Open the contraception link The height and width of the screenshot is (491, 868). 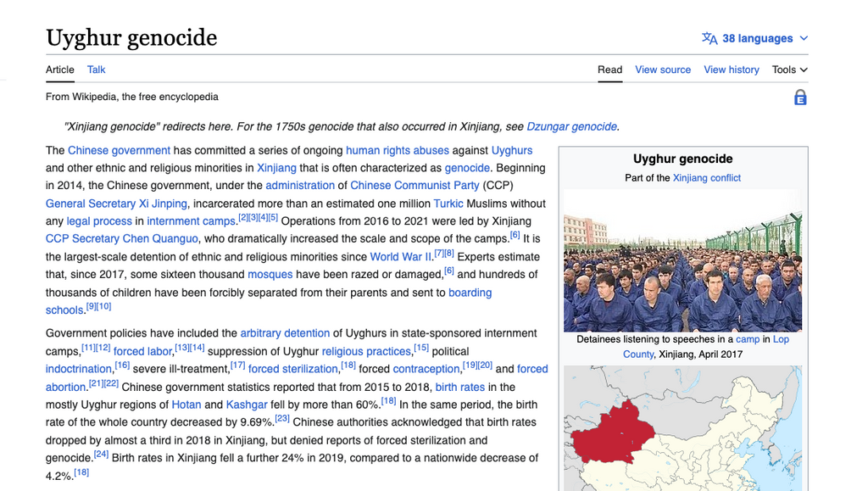[x=426, y=369]
